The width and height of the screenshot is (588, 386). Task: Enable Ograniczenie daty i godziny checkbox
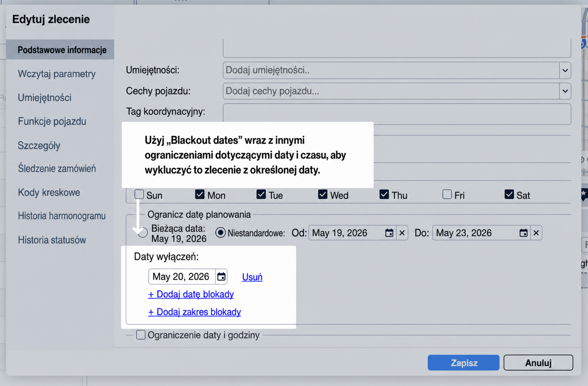coord(141,335)
